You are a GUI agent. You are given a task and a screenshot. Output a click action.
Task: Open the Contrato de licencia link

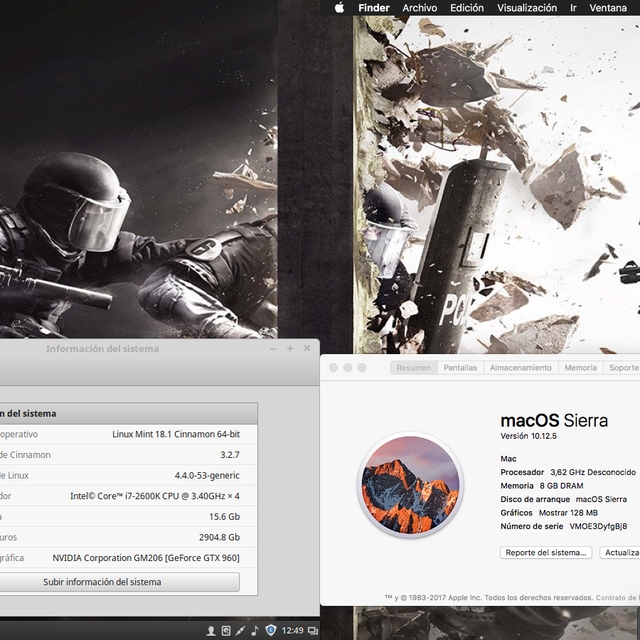click(618, 598)
